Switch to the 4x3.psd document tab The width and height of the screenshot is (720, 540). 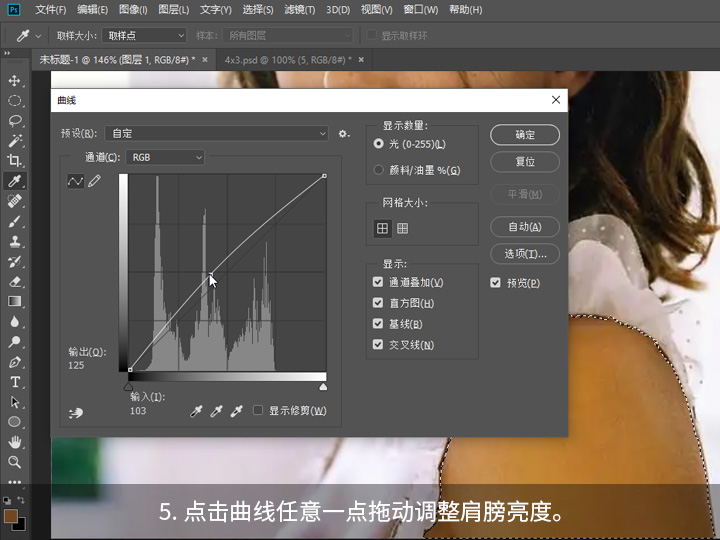coord(290,60)
